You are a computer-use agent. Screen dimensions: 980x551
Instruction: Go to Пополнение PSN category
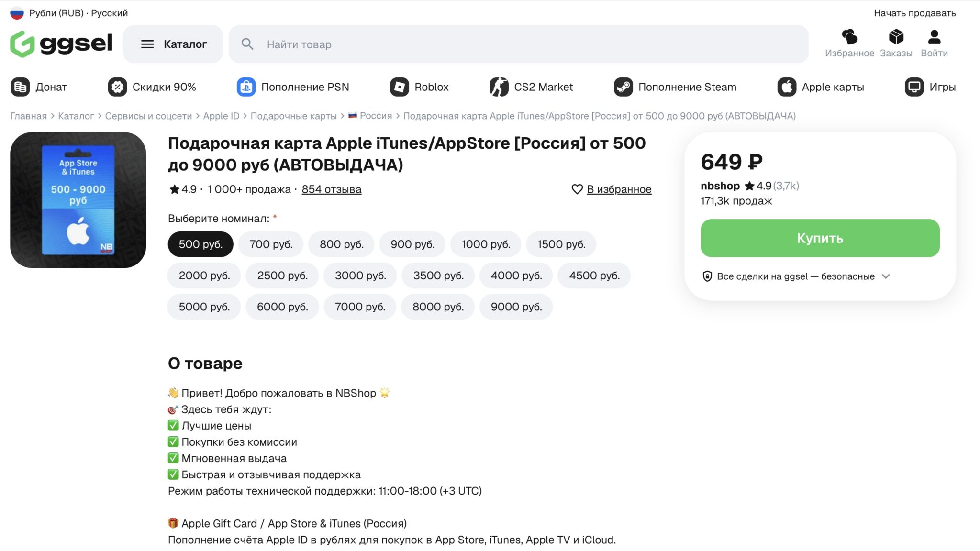[x=293, y=87]
